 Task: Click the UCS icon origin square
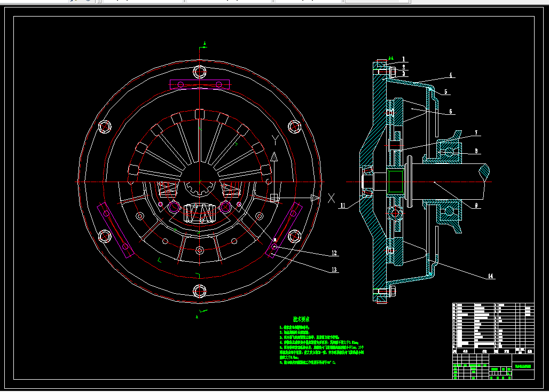coord(274,198)
